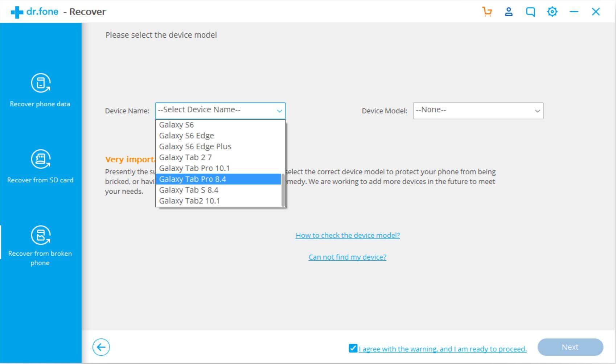Click the agree with the warning link text
The height and width of the screenshot is (364, 616).
pyautogui.click(x=443, y=349)
